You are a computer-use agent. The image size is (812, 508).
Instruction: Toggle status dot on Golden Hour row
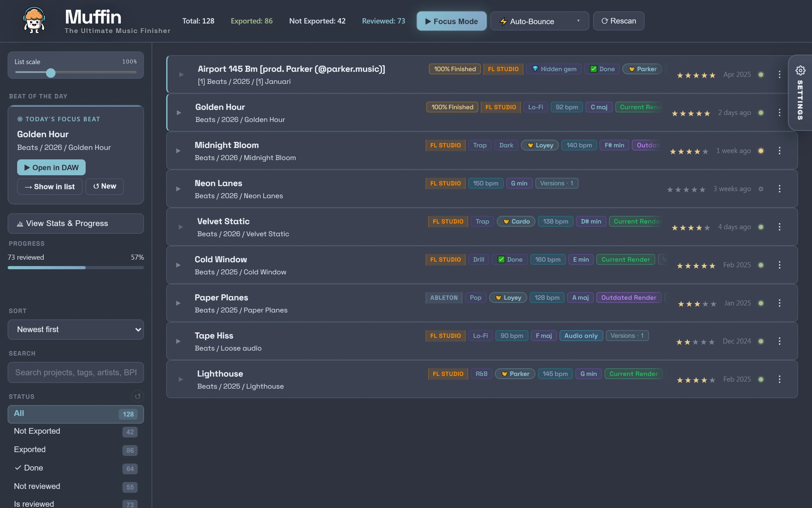click(761, 112)
